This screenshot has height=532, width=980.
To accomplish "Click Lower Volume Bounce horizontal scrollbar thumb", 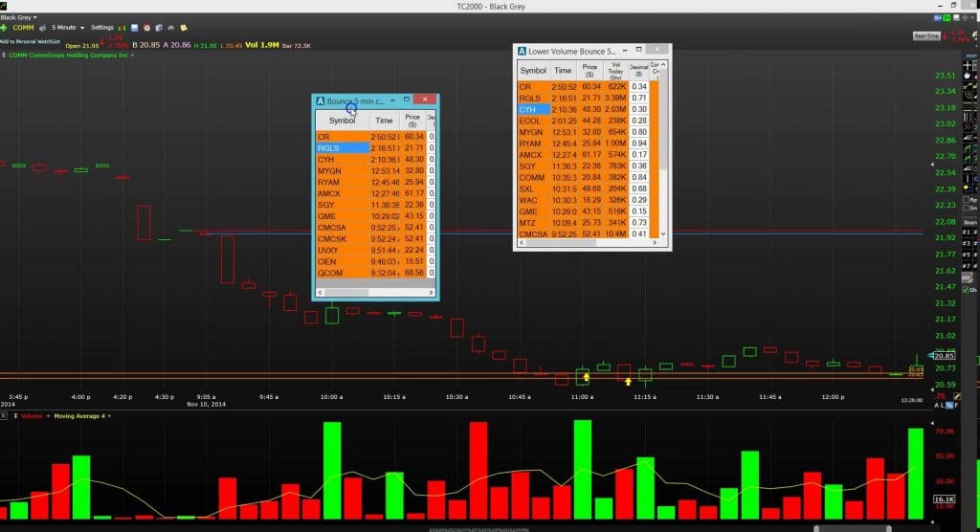I will (x=561, y=242).
